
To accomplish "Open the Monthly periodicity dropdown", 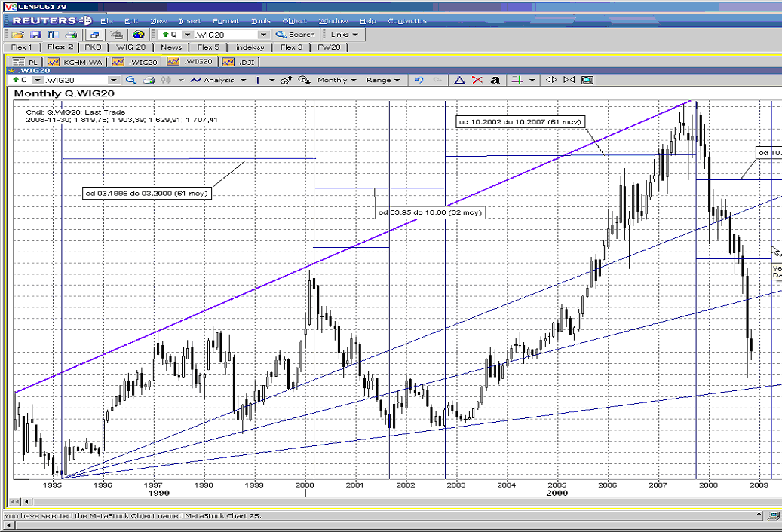I will pyautogui.click(x=336, y=80).
